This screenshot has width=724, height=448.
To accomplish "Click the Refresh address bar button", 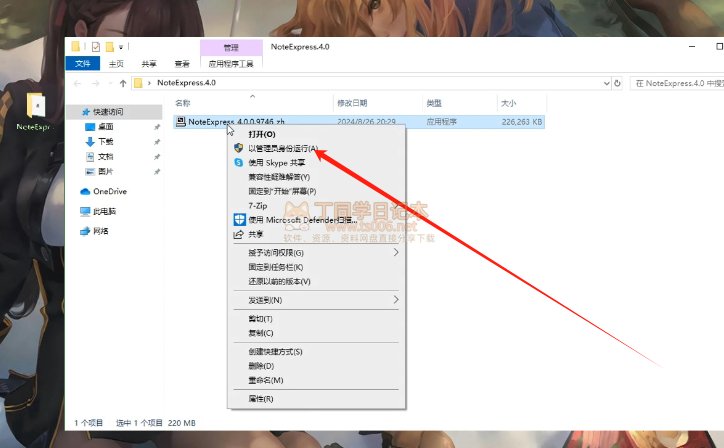I will pos(617,83).
